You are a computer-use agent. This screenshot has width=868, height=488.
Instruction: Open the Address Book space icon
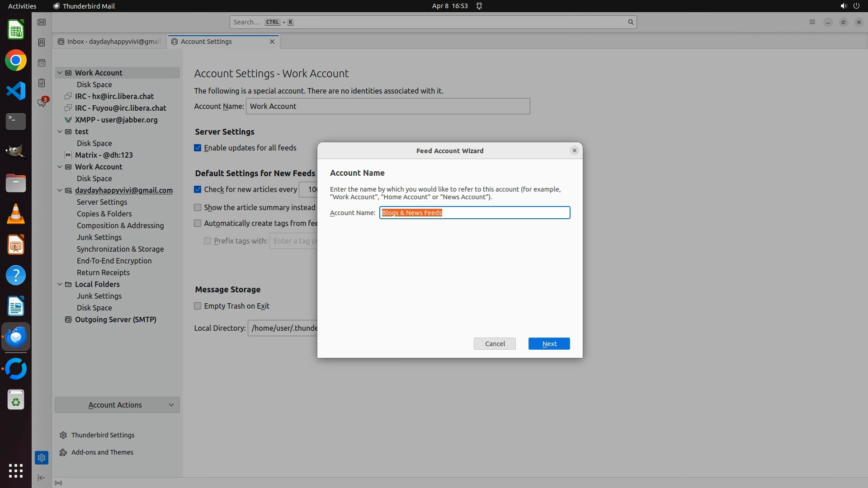point(42,42)
